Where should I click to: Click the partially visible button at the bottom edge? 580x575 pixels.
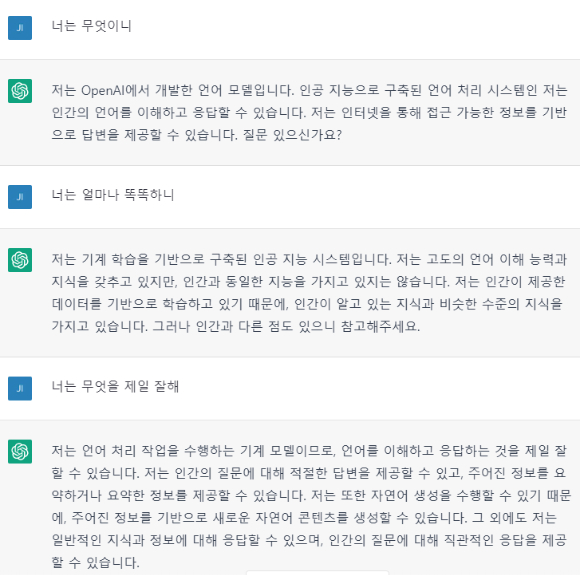[317, 573]
